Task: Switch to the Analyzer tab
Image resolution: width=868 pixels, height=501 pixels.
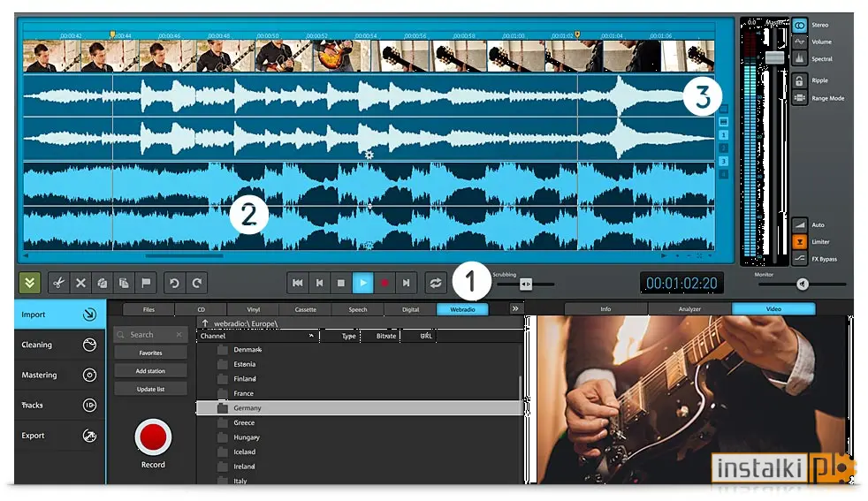Action: coord(689,309)
